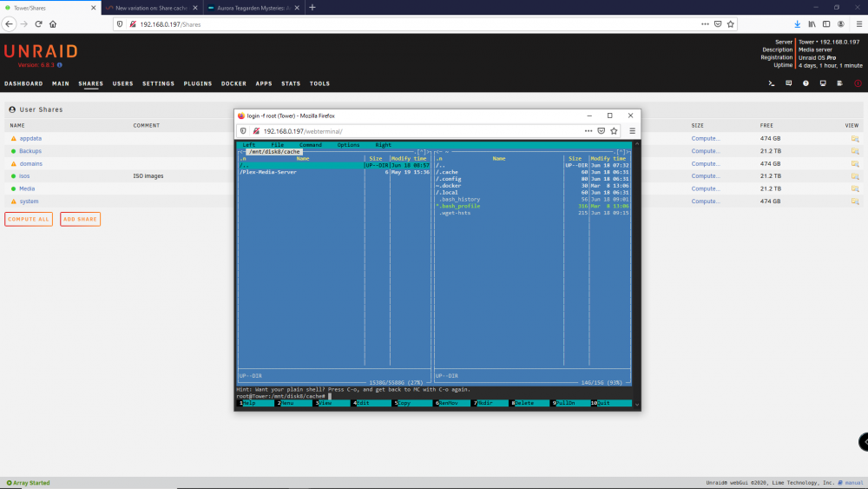This screenshot has height=489, width=868.
Task: Click the COMPUTE ALL button
Action: 29,219
